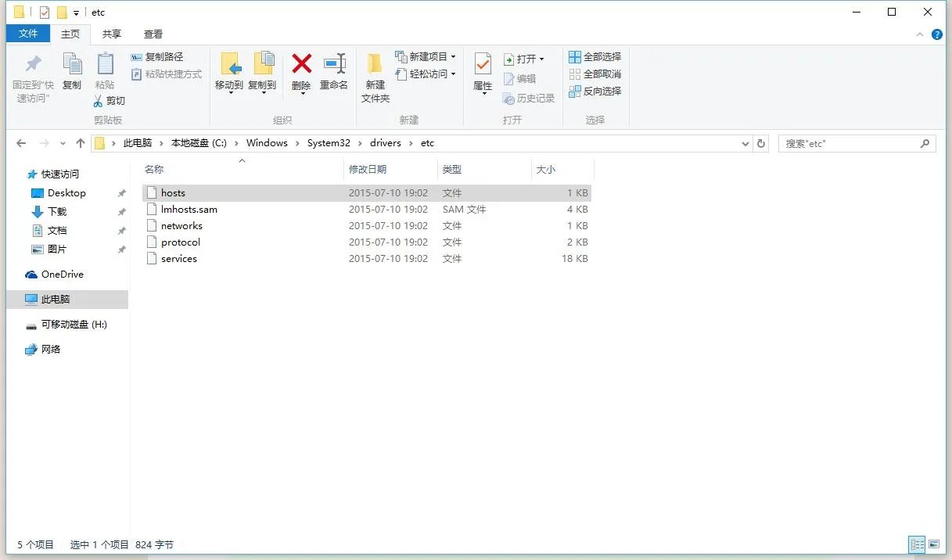Open the View (查看) ribbon tab
This screenshot has height=560, width=952.
pos(153,34)
